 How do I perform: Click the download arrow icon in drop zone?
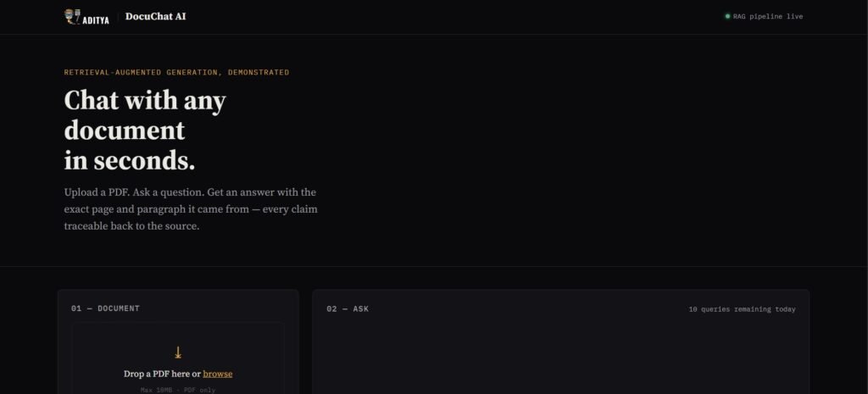pyautogui.click(x=178, y=352)
